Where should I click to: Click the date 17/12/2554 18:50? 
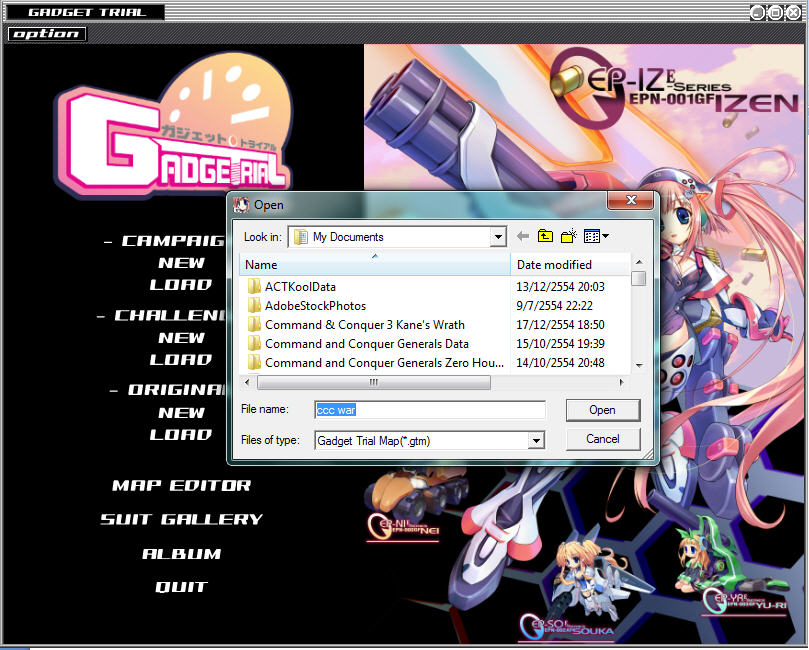tap(560, 325)
